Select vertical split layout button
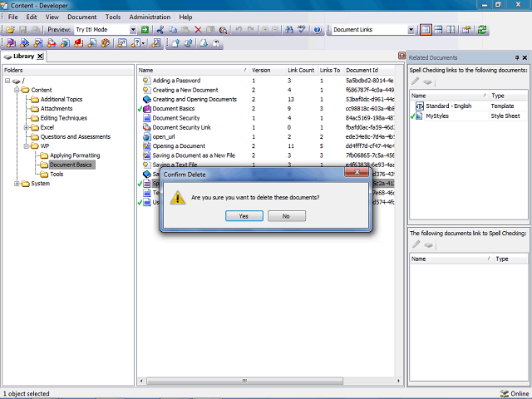This screenshot has width=532, height=399. 451,30
